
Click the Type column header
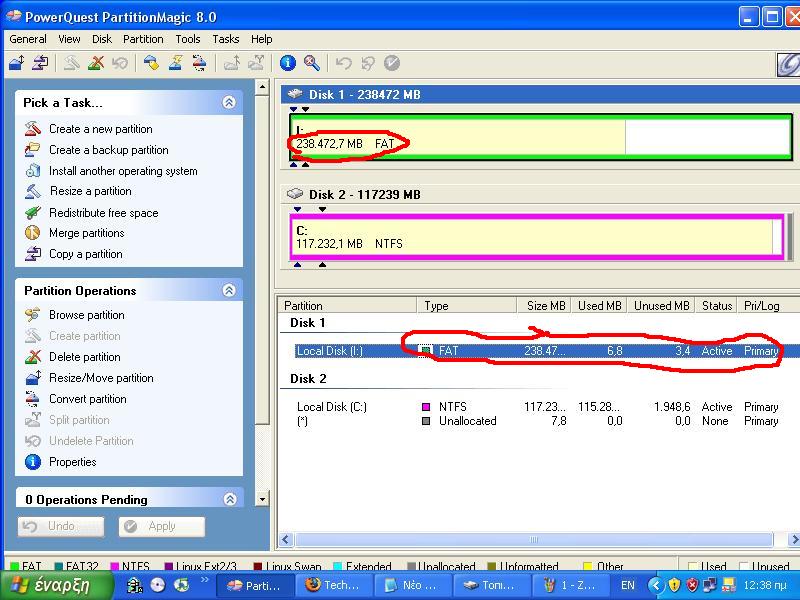click(467, 306)
